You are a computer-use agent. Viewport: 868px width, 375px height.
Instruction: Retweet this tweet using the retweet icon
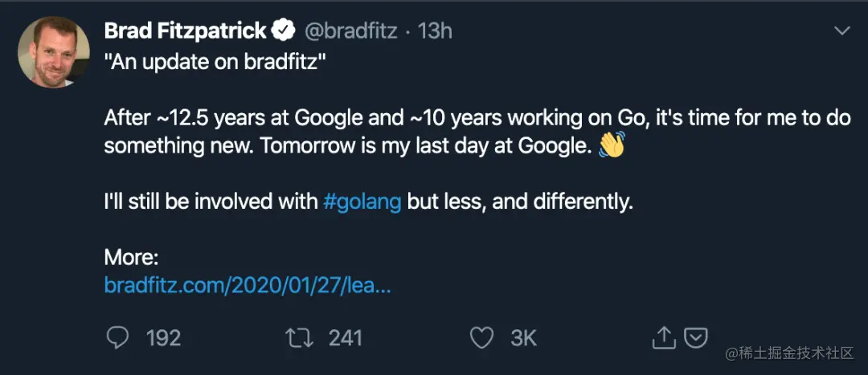pyautogui.click(x=299, y=338)
